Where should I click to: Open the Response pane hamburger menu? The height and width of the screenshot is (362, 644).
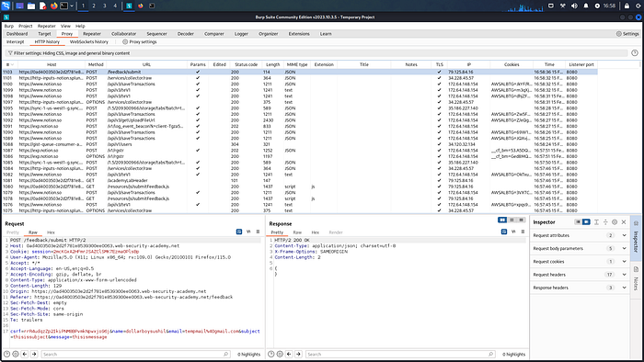coord(523,232)
